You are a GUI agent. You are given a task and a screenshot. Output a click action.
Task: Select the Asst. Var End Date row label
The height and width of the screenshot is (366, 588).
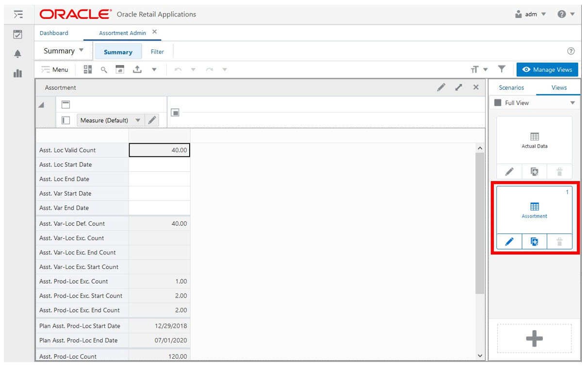point(82,208)
